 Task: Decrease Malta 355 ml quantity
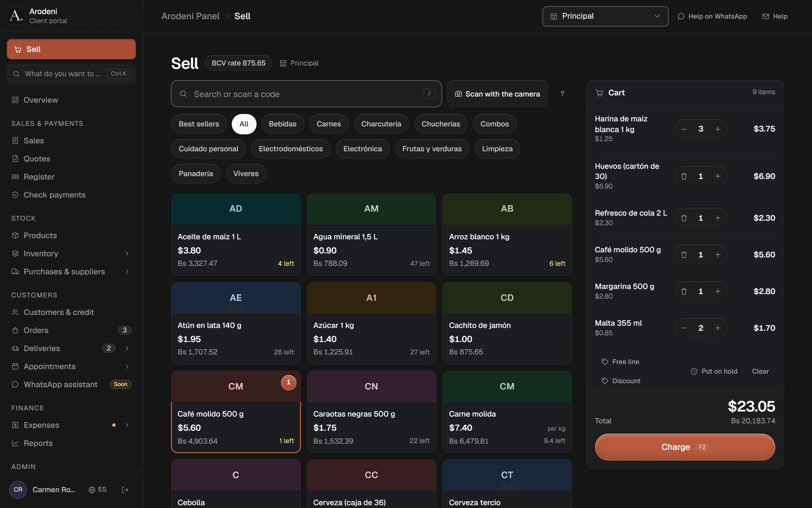(684, 328)
